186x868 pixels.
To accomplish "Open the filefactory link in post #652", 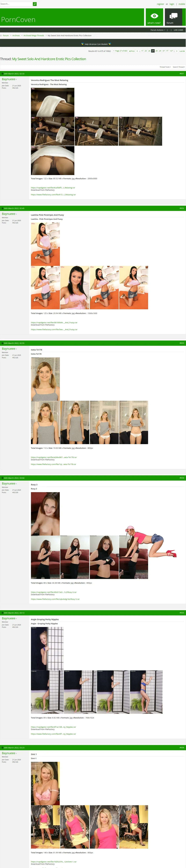I will 54,329.
